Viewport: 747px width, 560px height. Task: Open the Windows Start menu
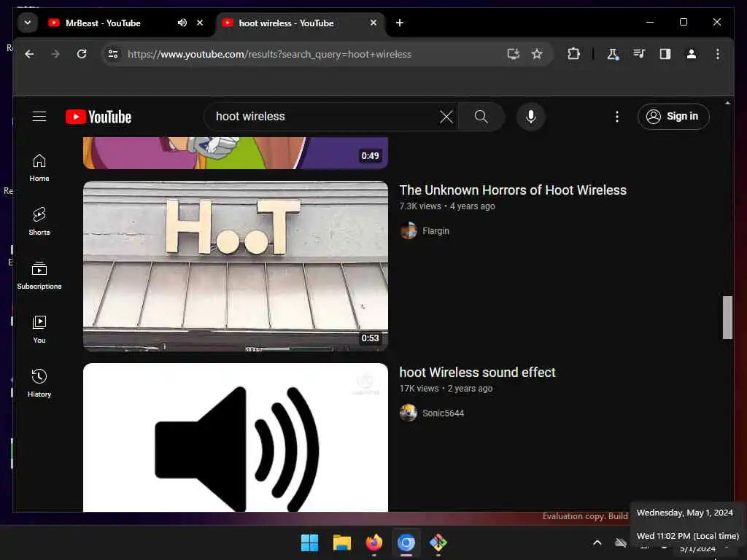coord(309,542)
